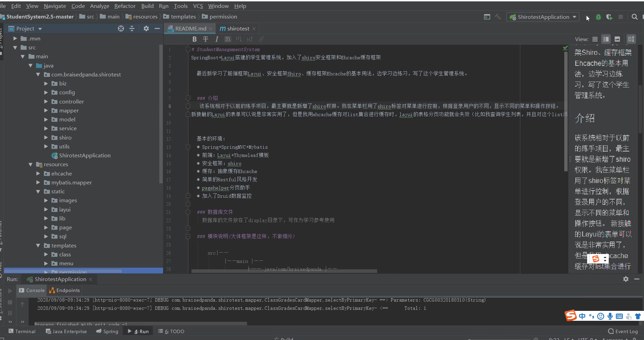Open the Navigate menu
Screen dimensions: 644x340
tap(55, 6)
